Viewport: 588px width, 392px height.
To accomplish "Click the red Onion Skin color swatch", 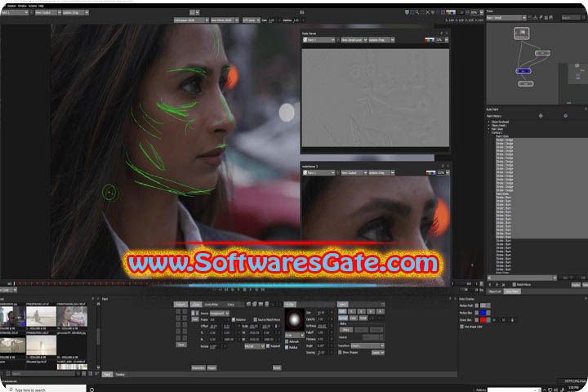I will point(483,319).
